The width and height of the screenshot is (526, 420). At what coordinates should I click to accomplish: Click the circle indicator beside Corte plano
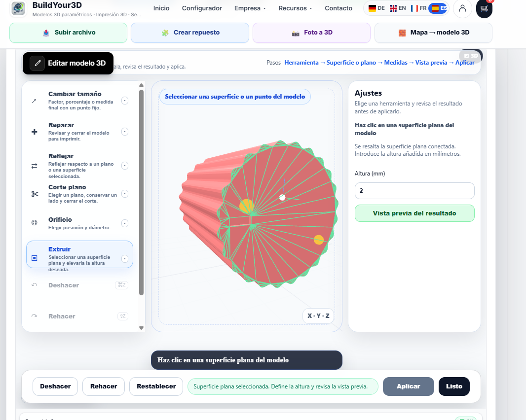tap(125, 194)
